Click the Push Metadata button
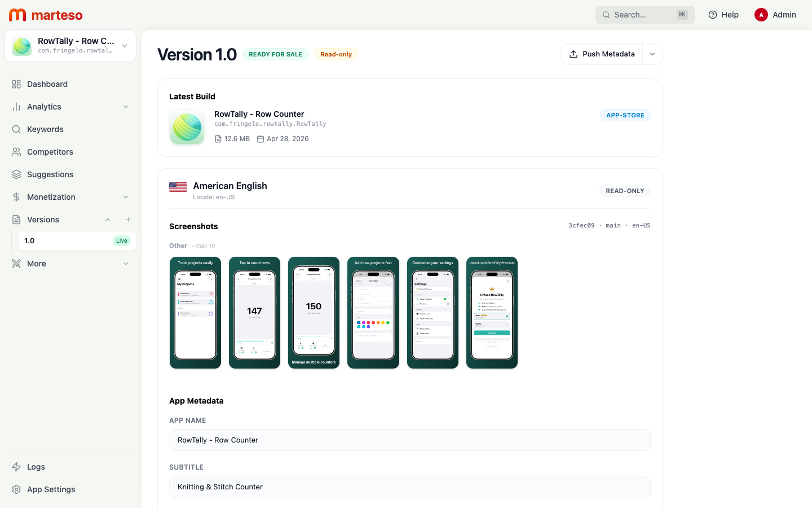Screen dimensions: 812x508 point(602,54)
